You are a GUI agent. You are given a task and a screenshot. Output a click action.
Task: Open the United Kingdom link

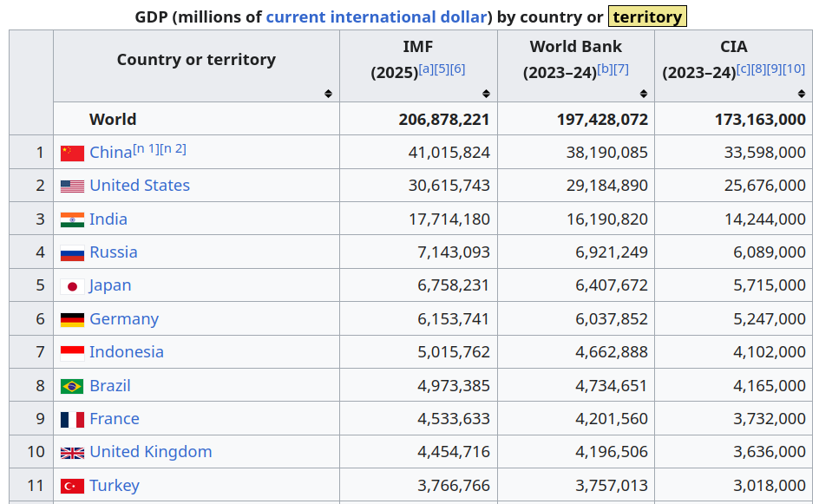tap(150, 452)
